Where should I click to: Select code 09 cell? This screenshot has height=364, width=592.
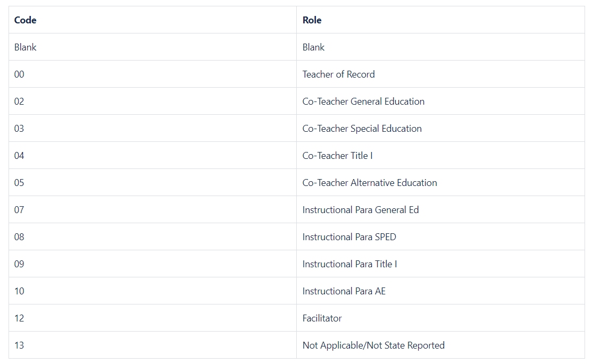coord(19,264)
